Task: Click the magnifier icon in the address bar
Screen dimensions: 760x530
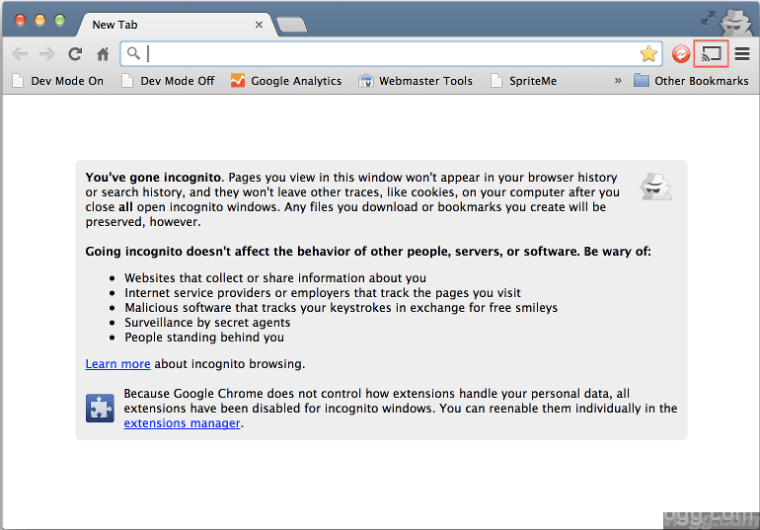Action: point(133,53)
